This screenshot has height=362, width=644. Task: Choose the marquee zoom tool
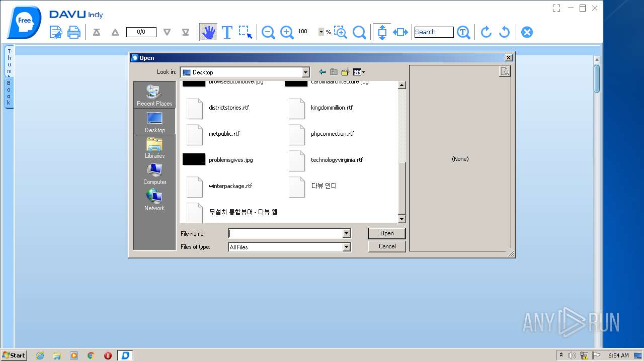(x=341, y=32)
